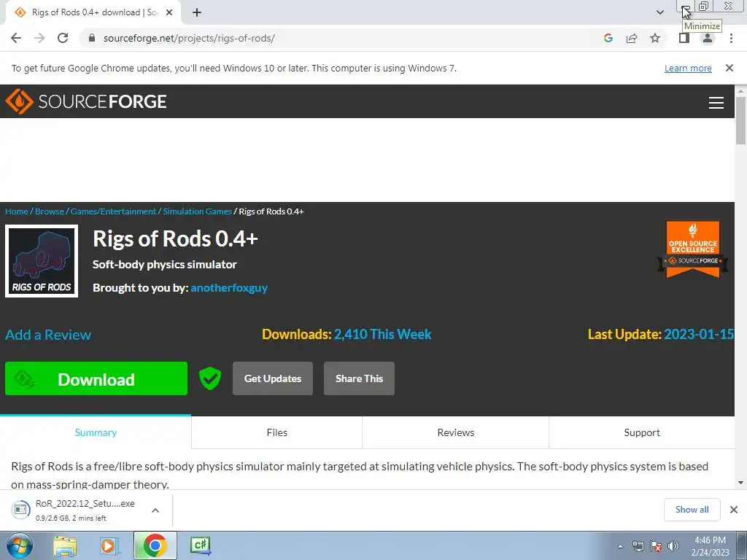Click the share page icon

(x=632, y=38)
